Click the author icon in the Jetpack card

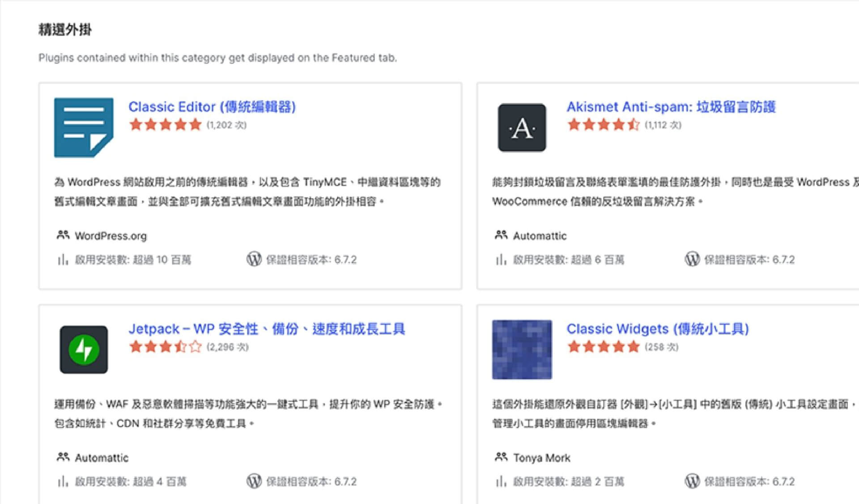[x=63, y=457]
